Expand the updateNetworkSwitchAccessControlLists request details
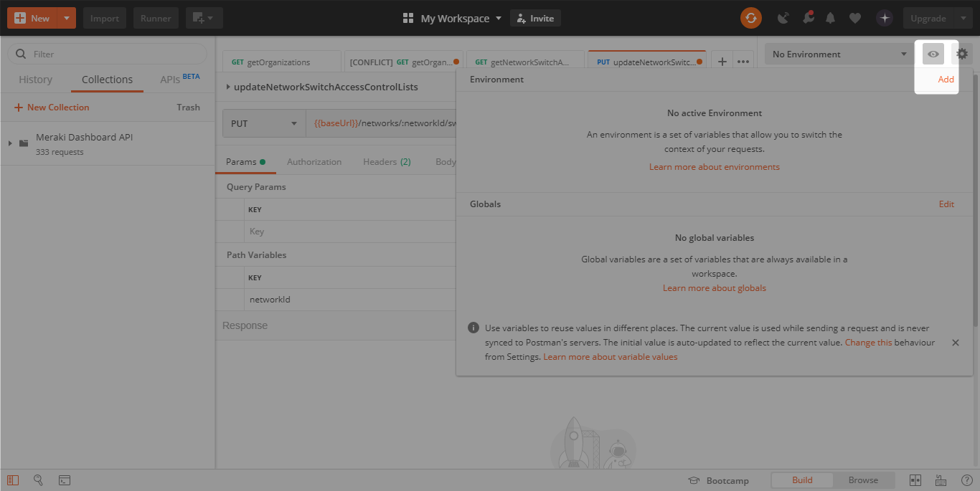980x491 pixels. (x=228, y=87)
